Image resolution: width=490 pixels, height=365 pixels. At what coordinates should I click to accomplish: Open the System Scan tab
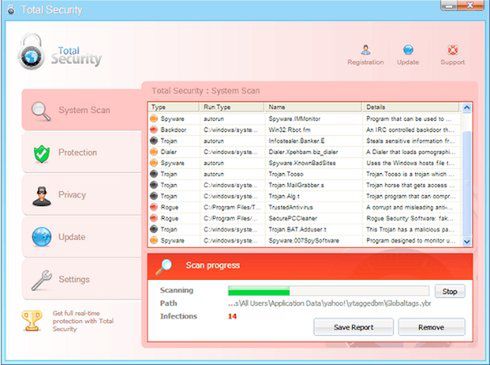tap(82, 110)
